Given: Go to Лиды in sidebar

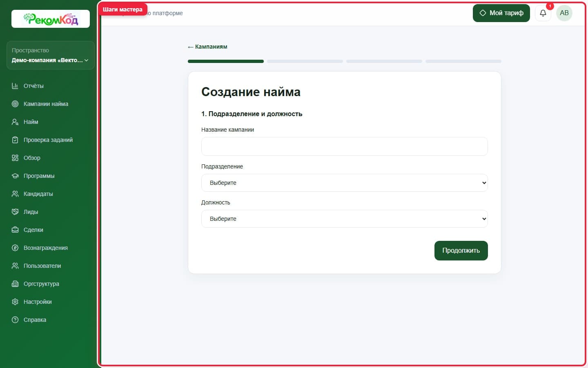Looking at the screenshot, I should pos(51,212).
